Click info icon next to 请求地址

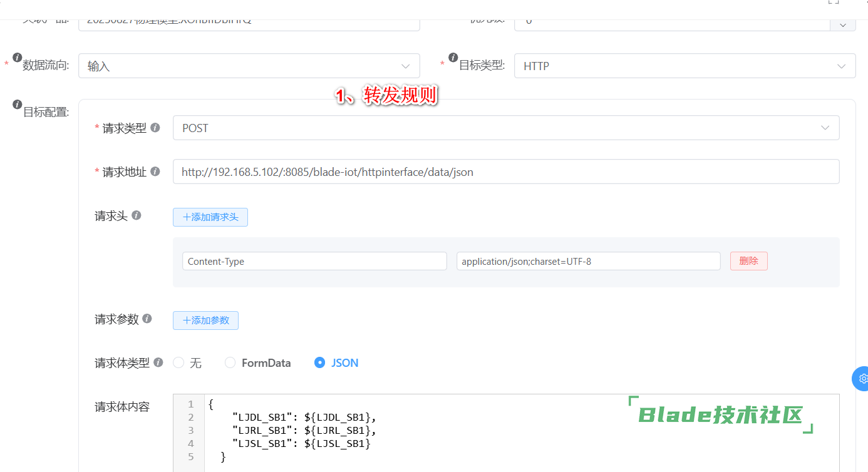click(x=155, y=172)
